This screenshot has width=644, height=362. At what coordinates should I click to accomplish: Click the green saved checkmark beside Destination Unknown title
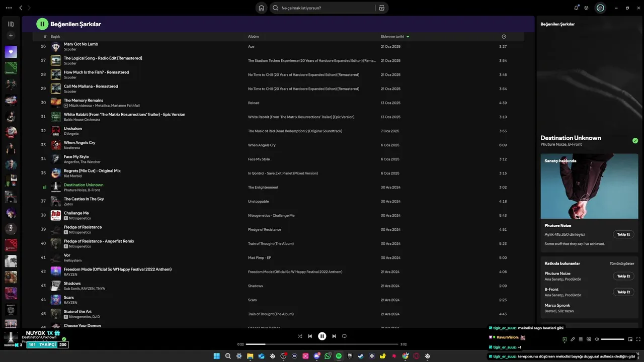[635, 141]
